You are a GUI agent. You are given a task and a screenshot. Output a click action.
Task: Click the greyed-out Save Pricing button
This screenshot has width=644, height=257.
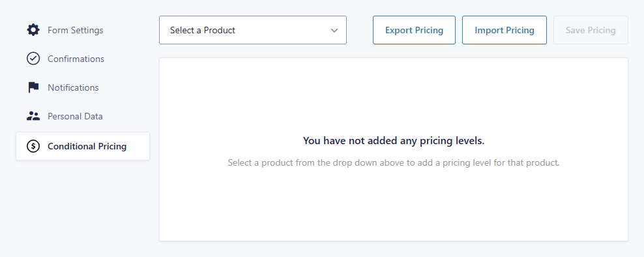click(x=591, y=30)
